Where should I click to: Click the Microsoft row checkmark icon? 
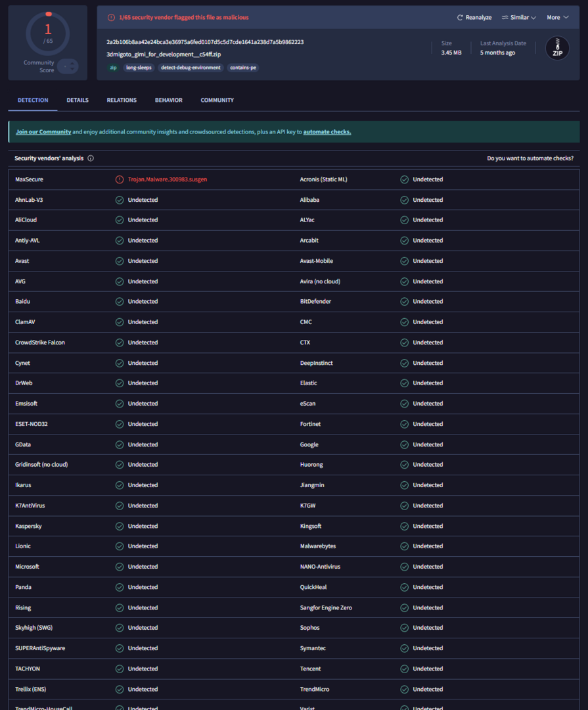pyautogui.click(x=120, y=567)
